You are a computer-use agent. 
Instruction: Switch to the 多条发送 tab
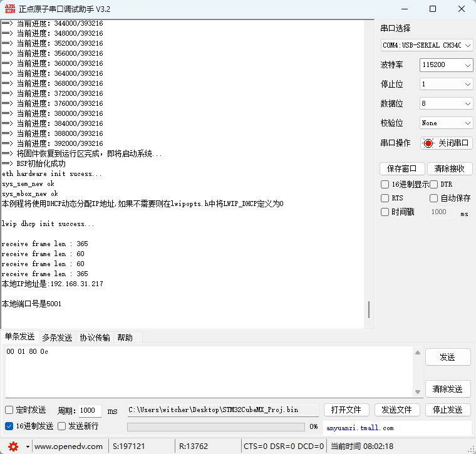pos(57,338)
